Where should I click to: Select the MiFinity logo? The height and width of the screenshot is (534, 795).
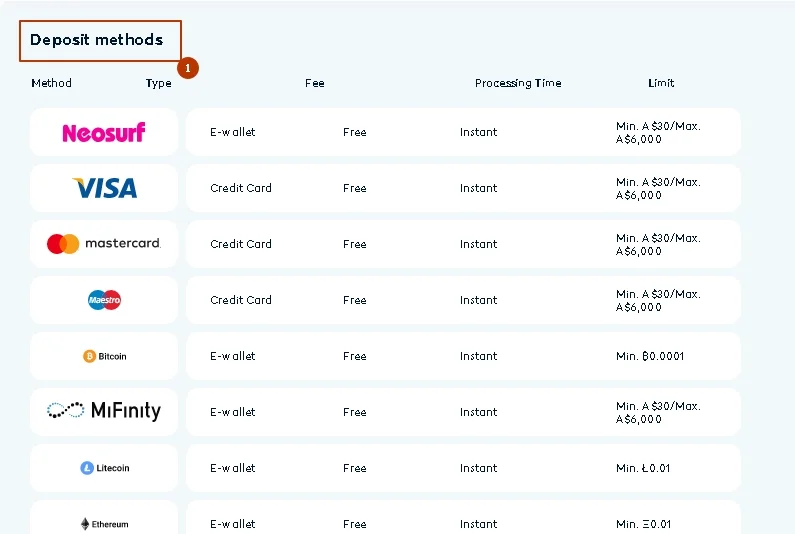tap(104, 411)
